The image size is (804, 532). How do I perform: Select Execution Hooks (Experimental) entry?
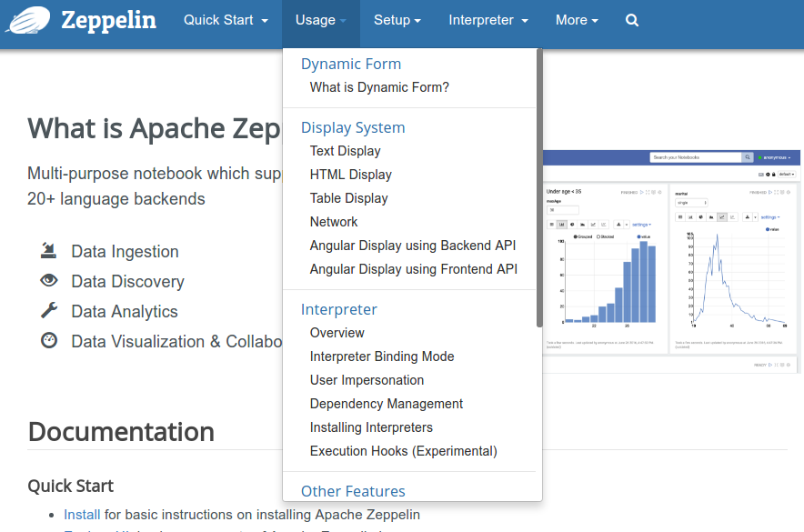pyautogui.click(x=404, y=451)
